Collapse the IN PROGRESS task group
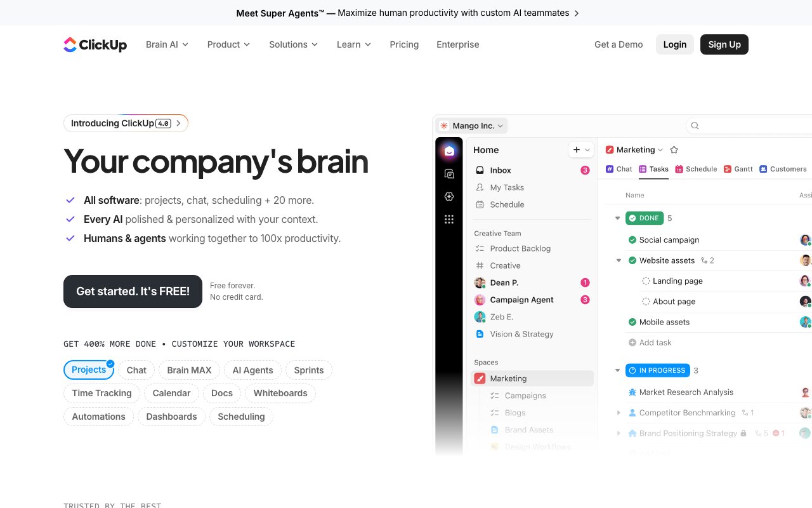Viewport: 812px width, 508px height. pos(617,370)
